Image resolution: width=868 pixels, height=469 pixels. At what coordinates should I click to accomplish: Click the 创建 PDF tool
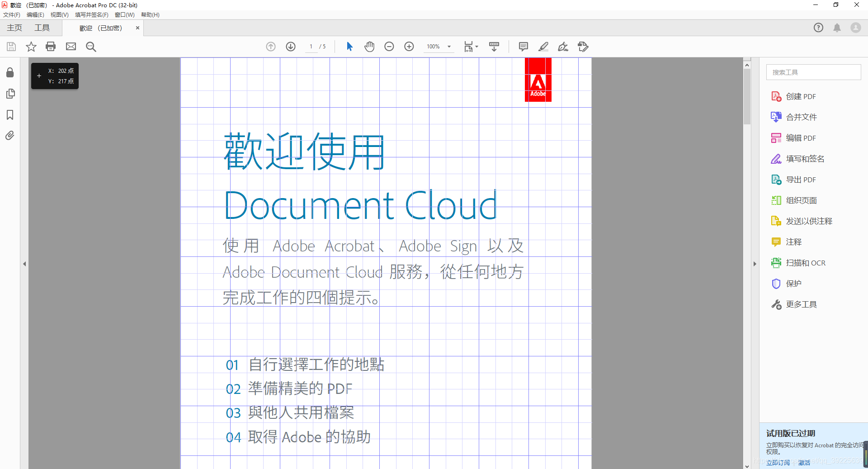pyautogui.click(x=793, y=96)
